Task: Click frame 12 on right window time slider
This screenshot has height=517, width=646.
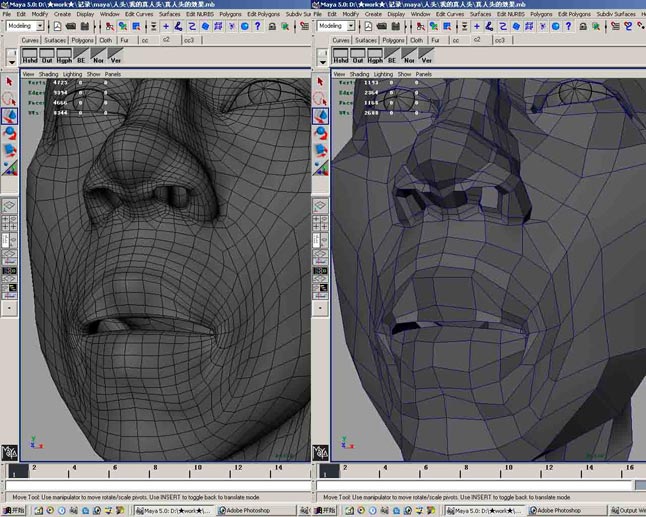Action: 548,470
